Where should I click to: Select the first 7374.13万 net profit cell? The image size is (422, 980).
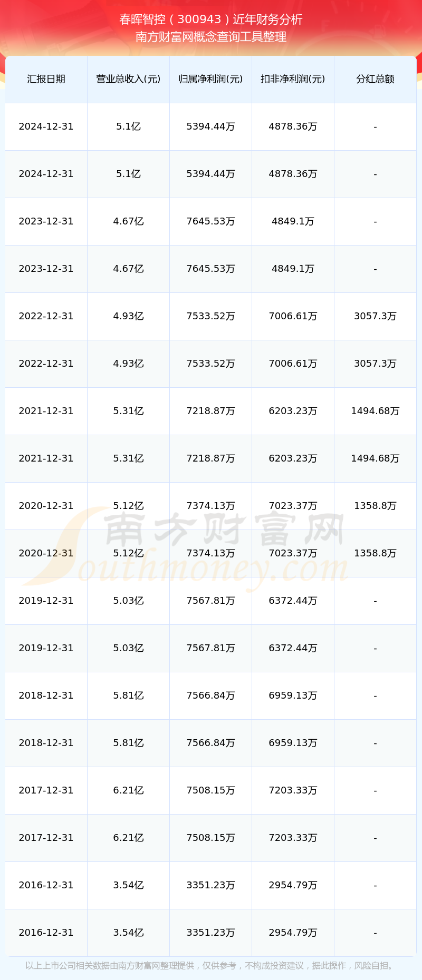click(x=210, y=506)
